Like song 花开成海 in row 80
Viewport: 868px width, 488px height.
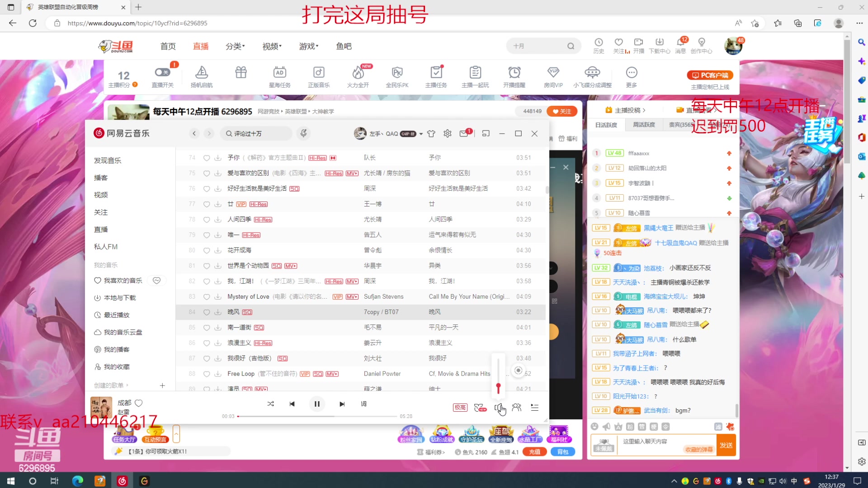[207, 250]
